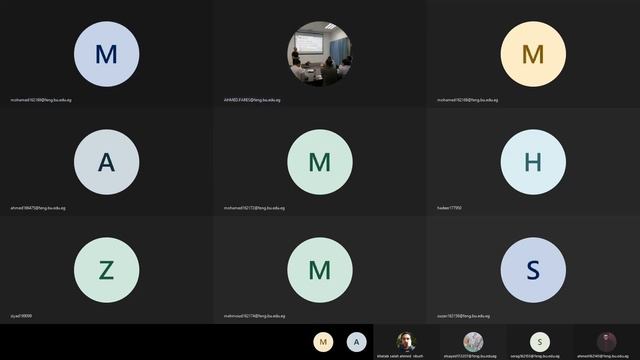Select the classroom photo participant avatar

click(x=320, y=54)
